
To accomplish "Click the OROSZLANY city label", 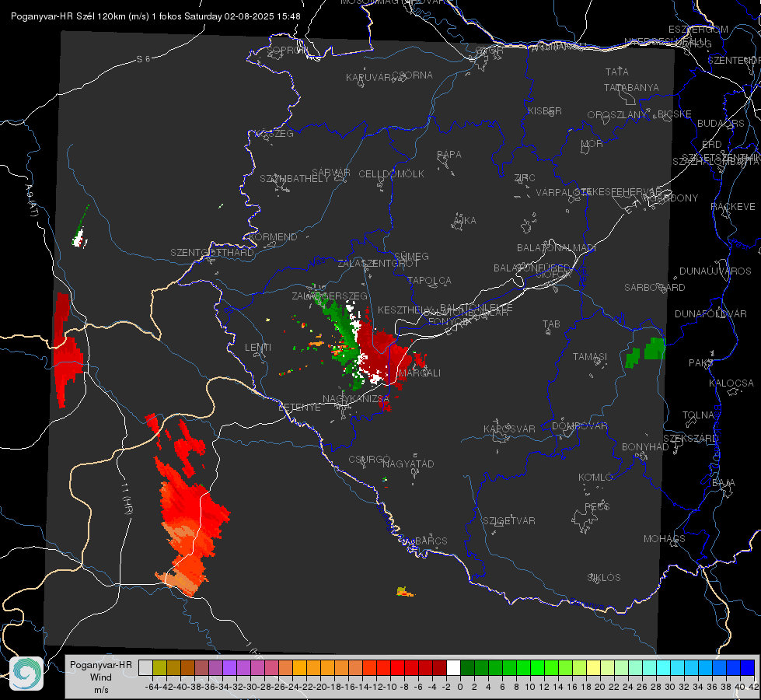I will [x=617, y=115].
